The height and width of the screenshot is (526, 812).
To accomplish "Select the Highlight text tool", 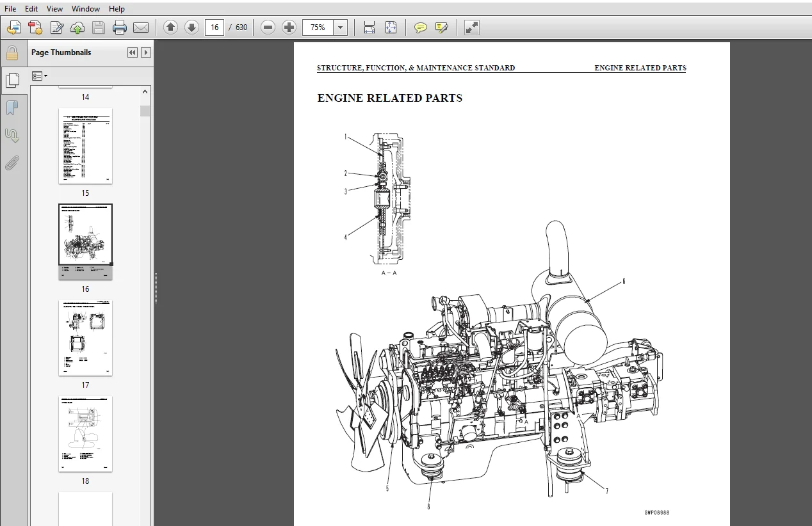I will [441, 28].
